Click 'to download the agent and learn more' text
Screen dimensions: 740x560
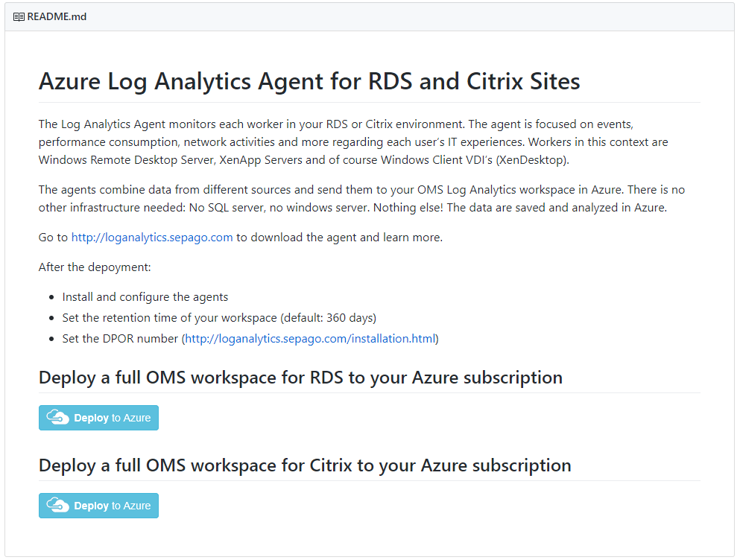coord(339,238)
